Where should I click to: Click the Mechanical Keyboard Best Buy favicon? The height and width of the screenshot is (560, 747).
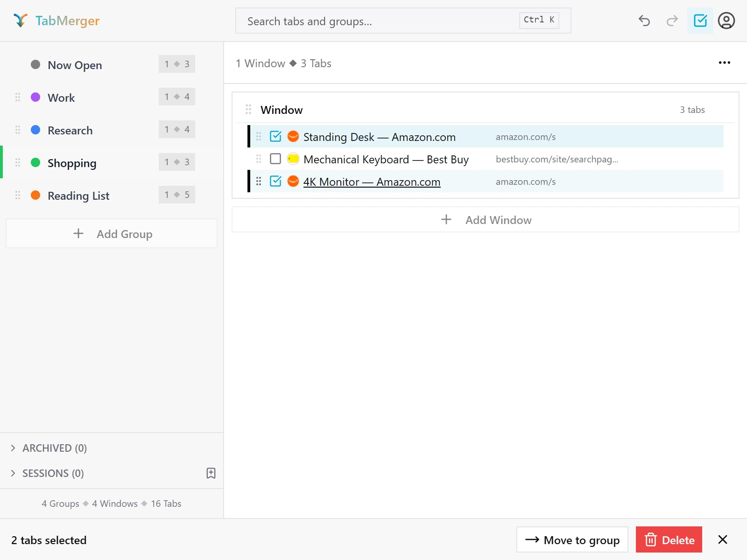click(293, 159)
